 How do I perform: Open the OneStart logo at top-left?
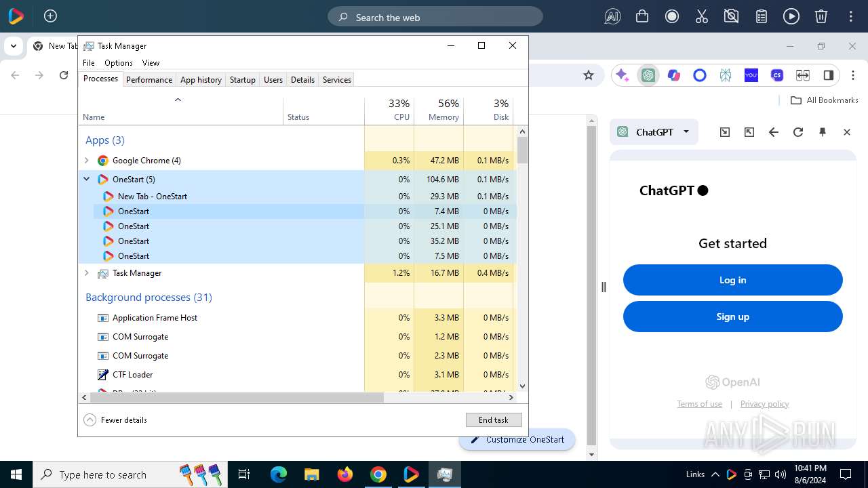16,16
